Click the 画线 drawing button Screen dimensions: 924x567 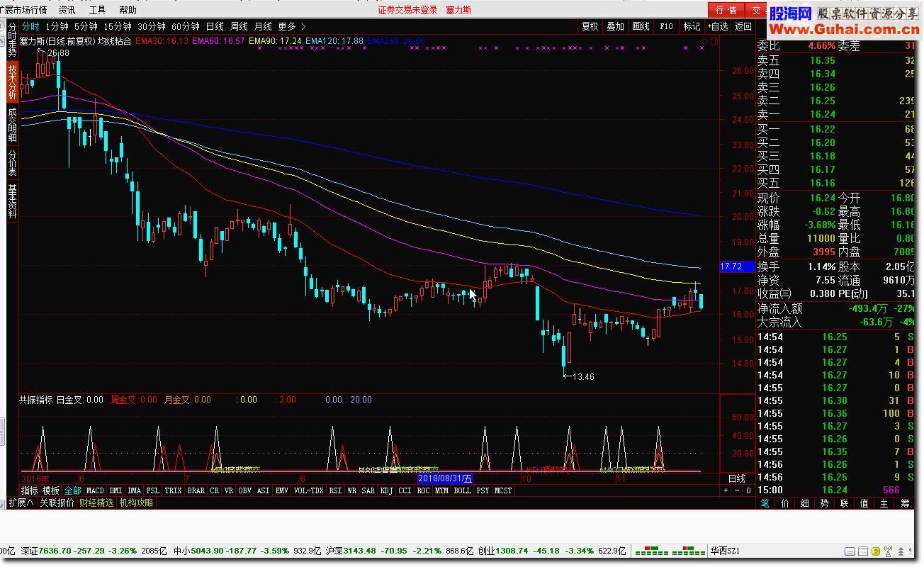click(x=641, y=26)
